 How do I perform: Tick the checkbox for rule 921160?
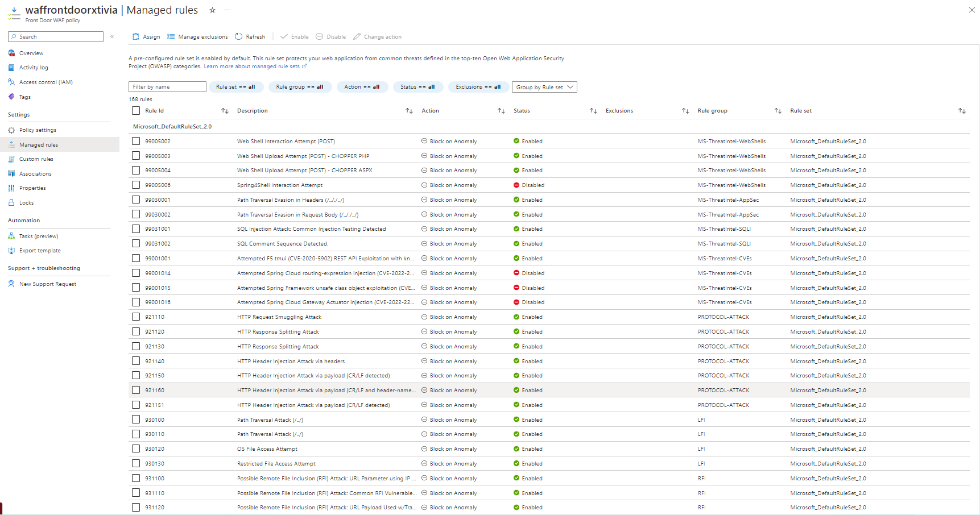[x=136, y=390]
